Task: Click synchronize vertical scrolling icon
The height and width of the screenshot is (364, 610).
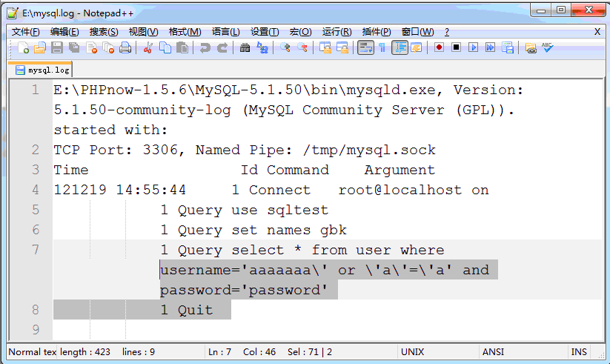Action: pyautogui.click(x=325, y=48)
